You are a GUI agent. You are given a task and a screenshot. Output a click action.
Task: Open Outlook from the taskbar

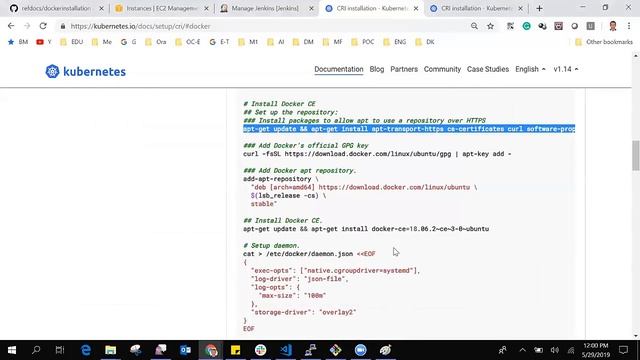(x=186, y=350)
